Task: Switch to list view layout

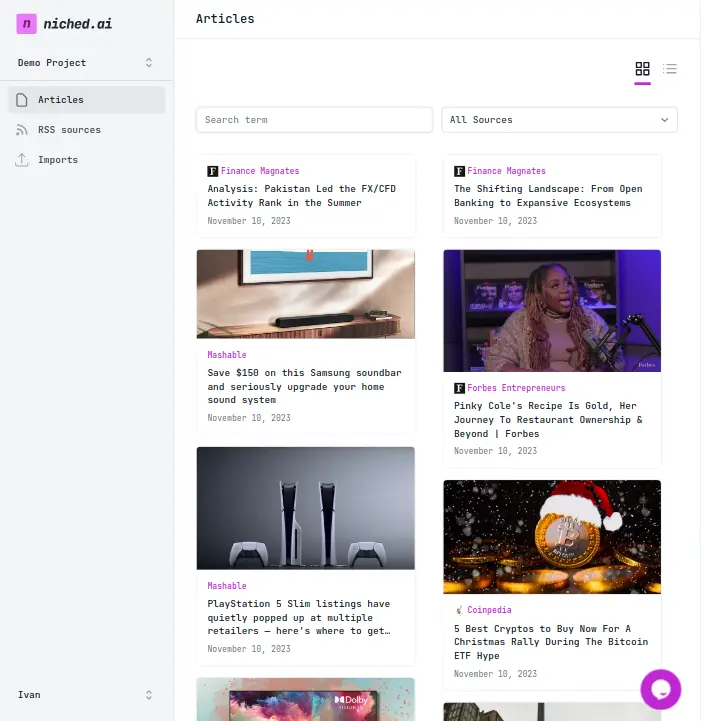Action: (x=670, y=69)
